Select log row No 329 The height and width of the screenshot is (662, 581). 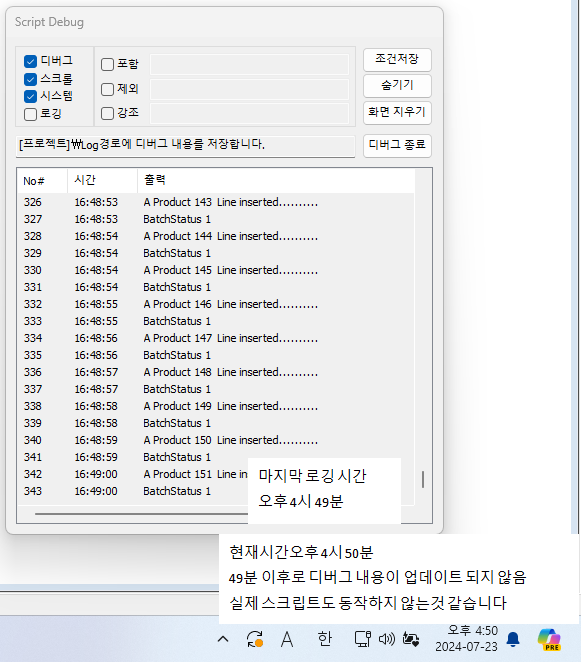(216, 253)
